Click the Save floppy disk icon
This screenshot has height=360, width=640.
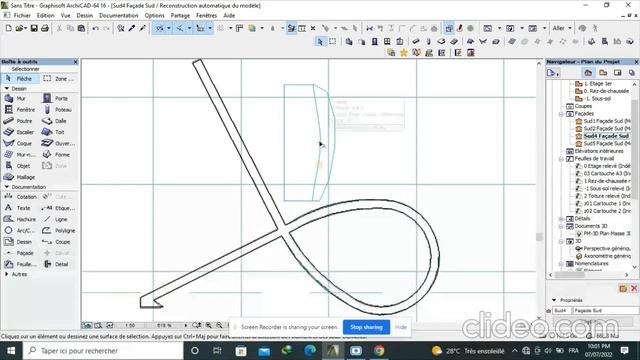pos(34,28)
